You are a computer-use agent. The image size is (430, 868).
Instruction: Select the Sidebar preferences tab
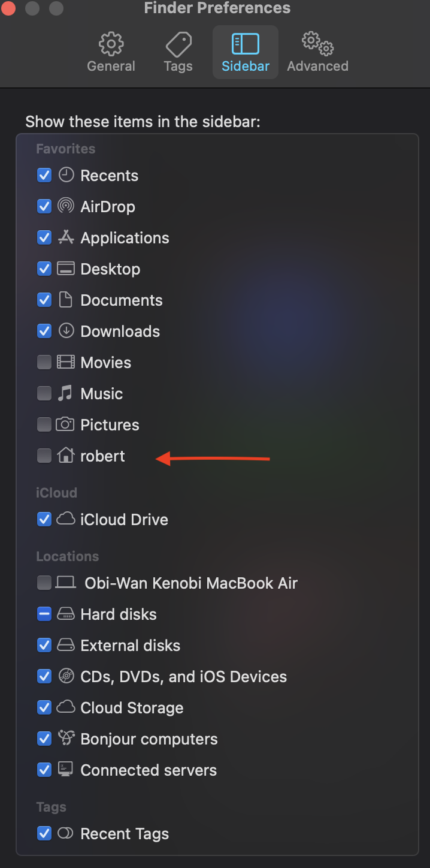point(246,53)
